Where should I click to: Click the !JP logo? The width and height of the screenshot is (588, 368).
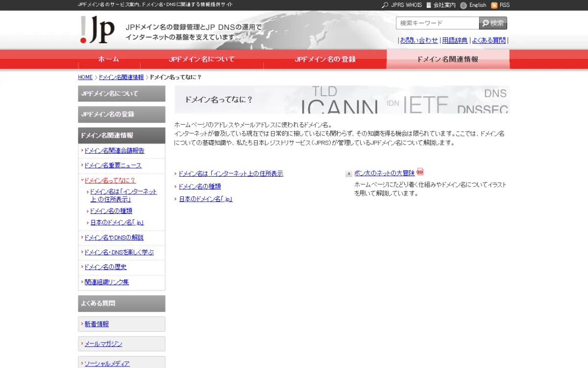(97, 29)
